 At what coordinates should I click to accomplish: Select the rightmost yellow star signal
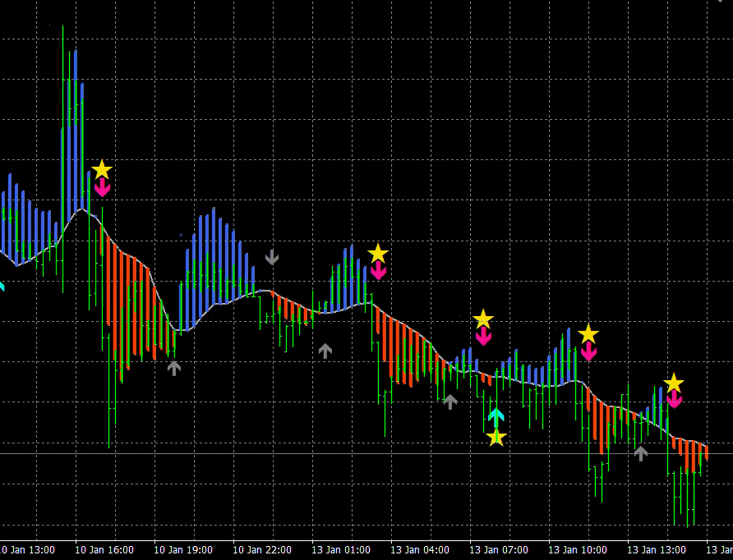click(673, 383)
